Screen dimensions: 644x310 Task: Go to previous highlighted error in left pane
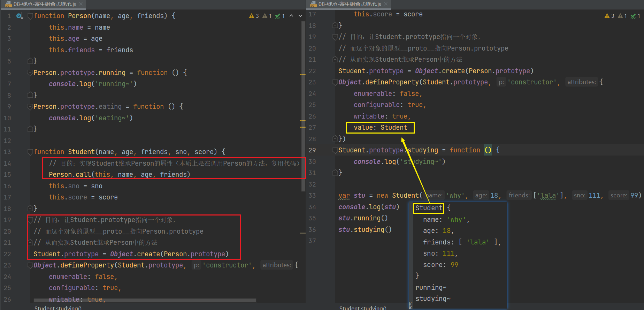[x=291, y=16]
